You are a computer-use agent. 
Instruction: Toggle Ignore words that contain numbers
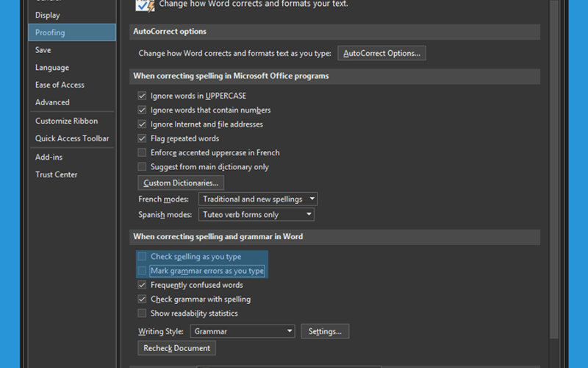click(x=142, y=110)
